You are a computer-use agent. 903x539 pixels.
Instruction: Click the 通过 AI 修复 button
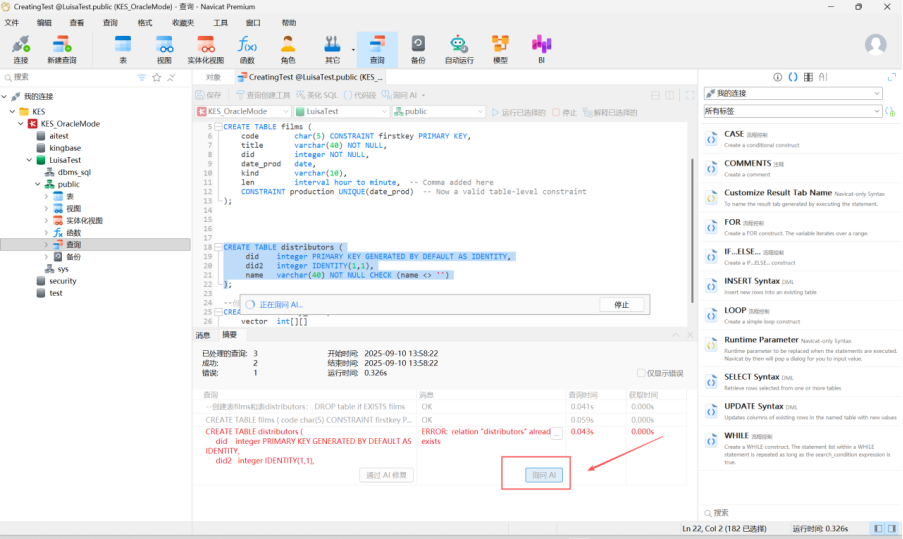pyautogui.click(x=386, y=475)
